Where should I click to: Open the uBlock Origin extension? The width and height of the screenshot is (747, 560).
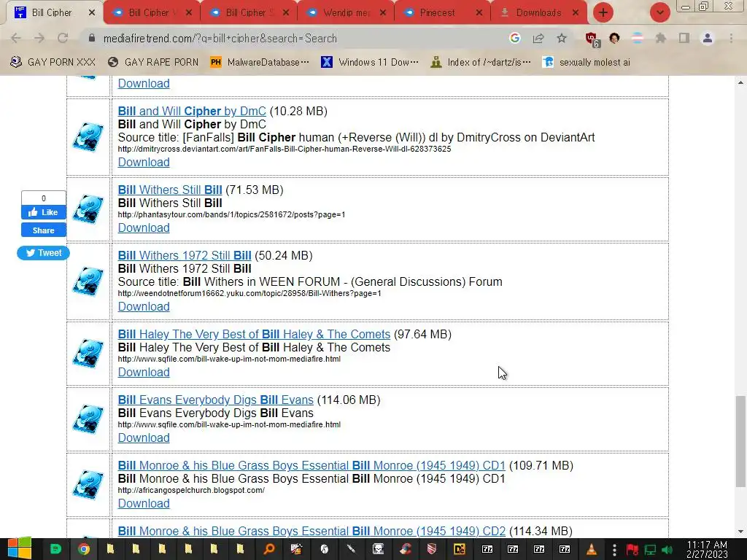point(592,39)
